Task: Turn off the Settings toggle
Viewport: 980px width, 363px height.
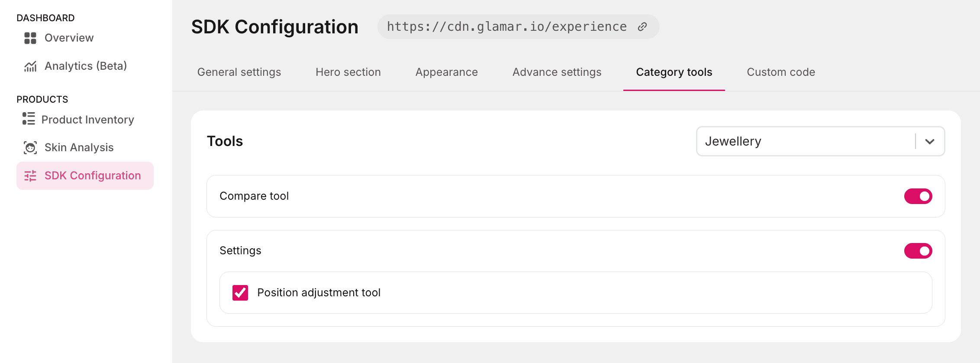Action: pyautogui.click(x=918, y=251)
